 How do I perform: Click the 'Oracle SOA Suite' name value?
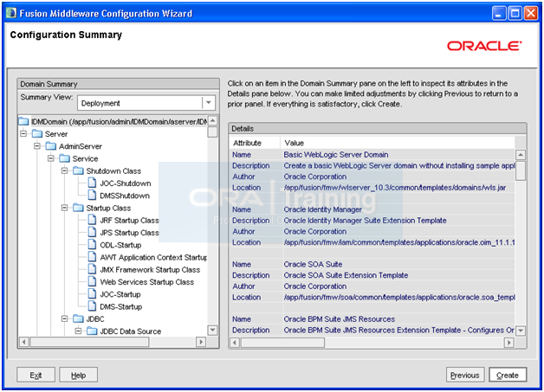coord(313,264)
